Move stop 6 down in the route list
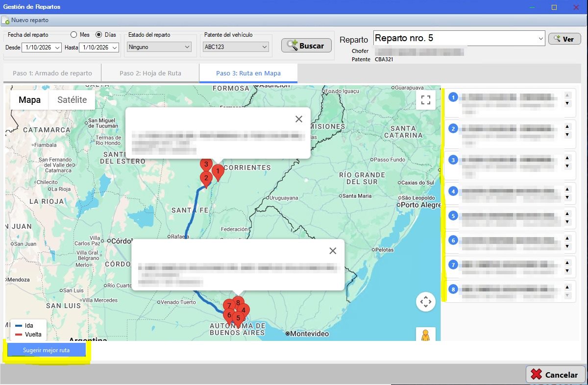The width and height of the screenshot is (588, 385). pos(567,246)
